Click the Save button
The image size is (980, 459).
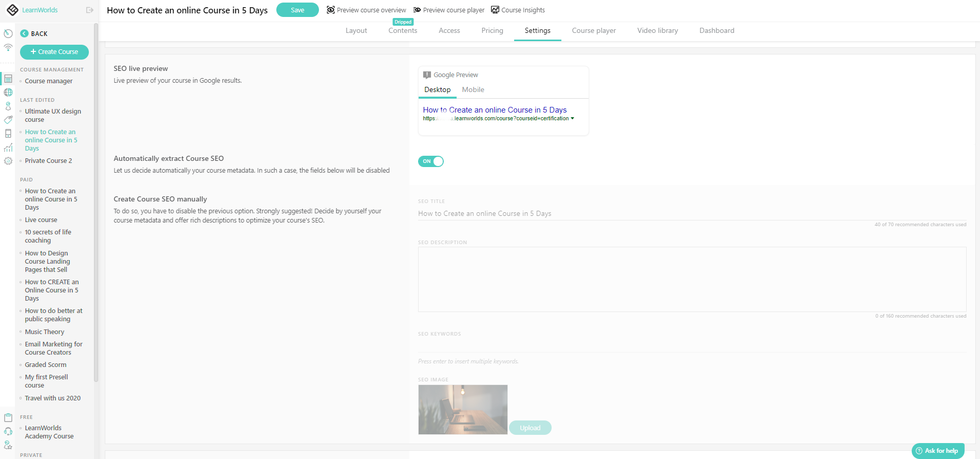[297, 10]
